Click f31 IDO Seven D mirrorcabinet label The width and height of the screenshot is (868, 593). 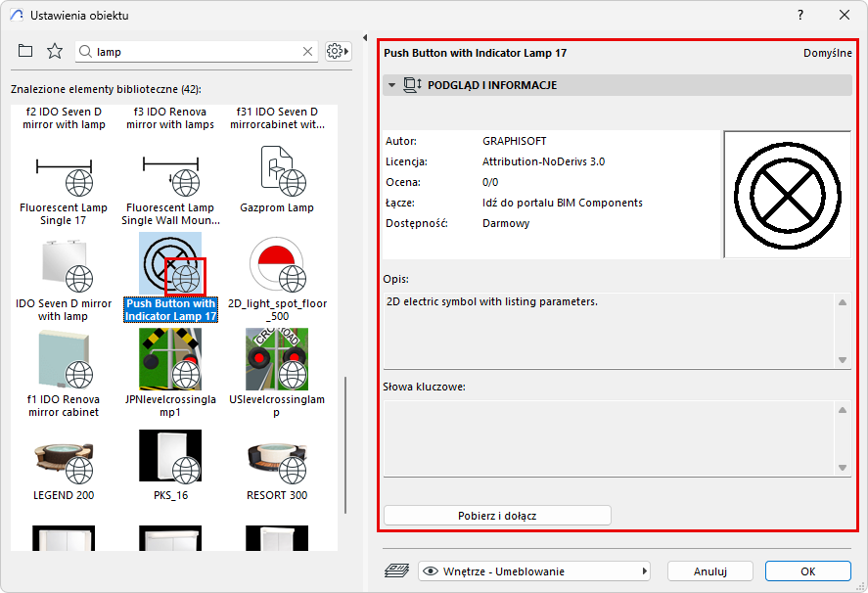277,118
